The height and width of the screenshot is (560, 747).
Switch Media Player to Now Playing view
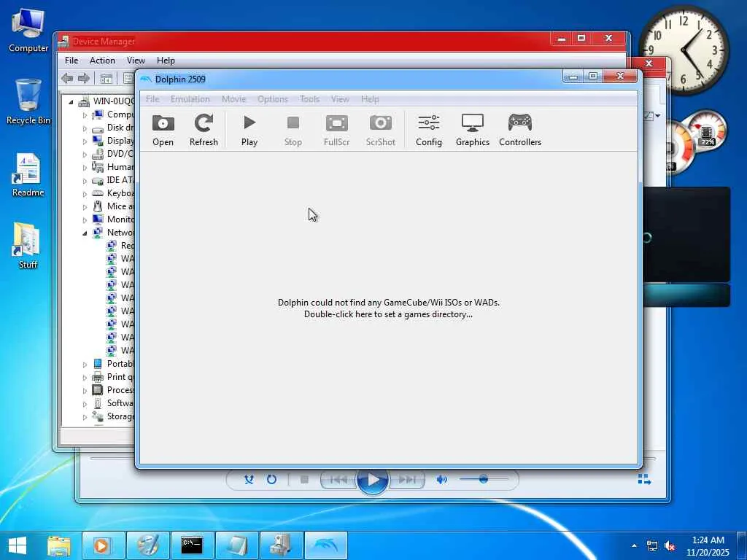[x=644, y=480]
